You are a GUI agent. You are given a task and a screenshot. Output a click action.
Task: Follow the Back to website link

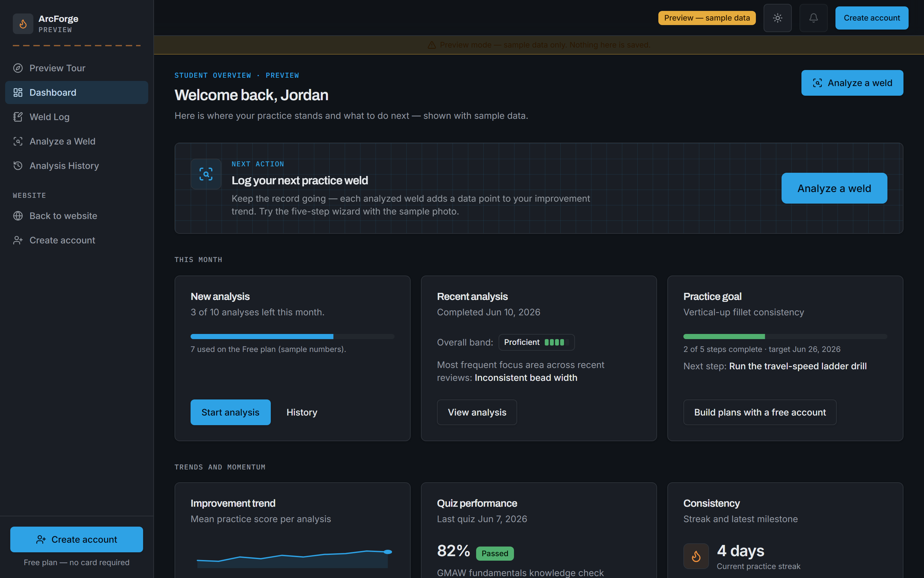(76, 216)
